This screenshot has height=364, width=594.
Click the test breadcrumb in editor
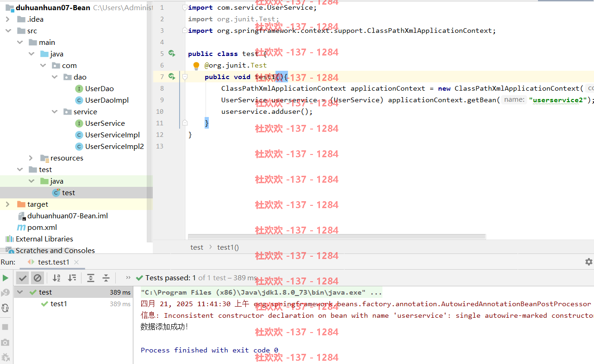point(197,247)
